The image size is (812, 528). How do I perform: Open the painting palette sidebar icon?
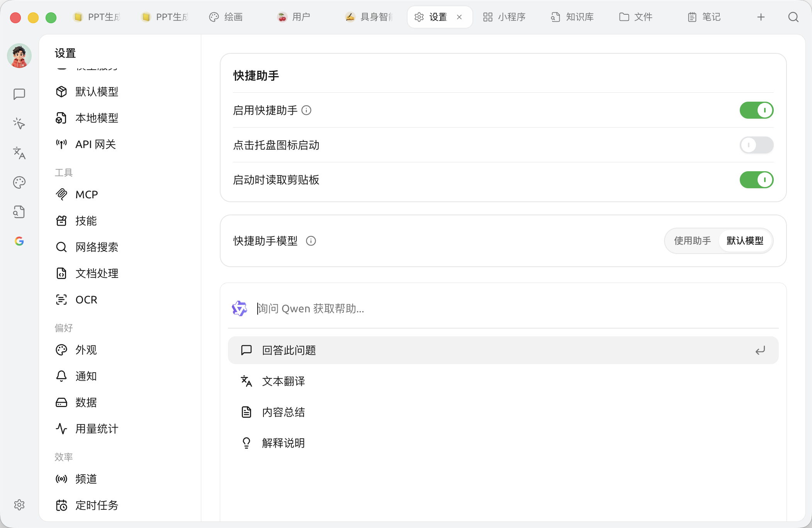(x=19, y=182)
